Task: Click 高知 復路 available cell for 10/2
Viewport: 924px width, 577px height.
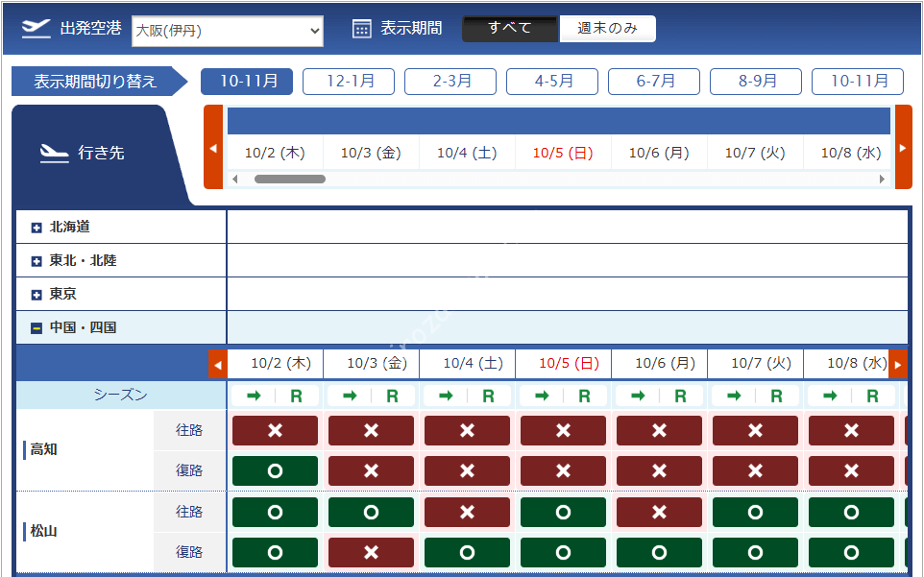Action: [276, 471]
